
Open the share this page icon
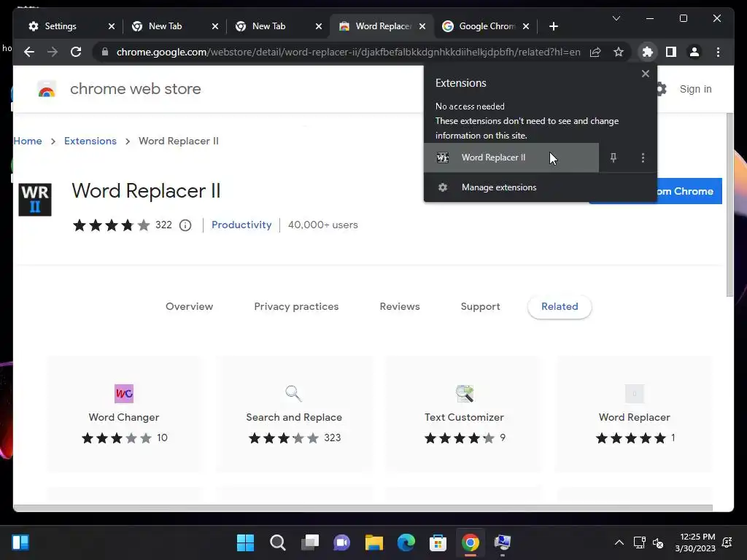pyautogui.click(x=595, y=52)
